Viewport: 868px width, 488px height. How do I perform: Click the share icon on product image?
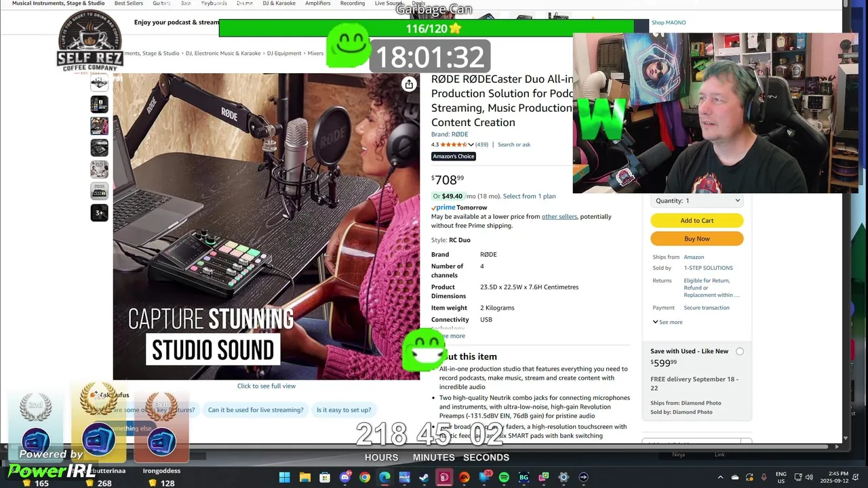coord(409,84)
